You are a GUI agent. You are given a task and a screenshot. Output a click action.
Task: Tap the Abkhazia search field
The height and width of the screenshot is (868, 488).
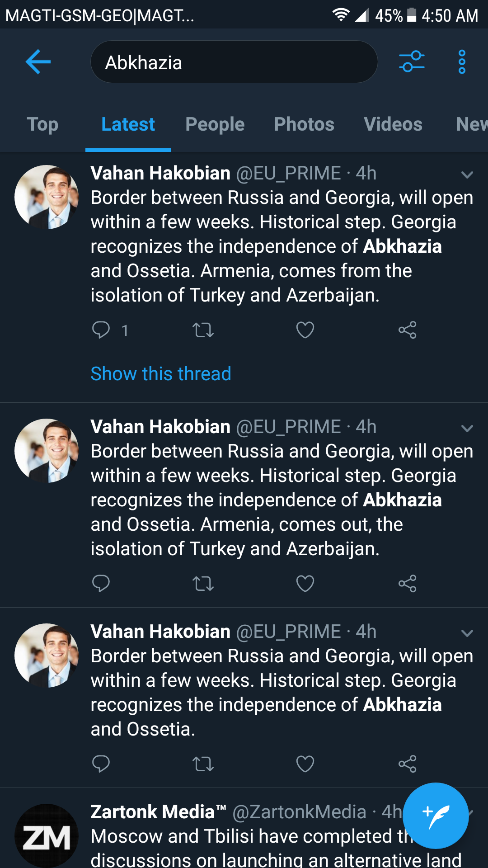point(234,62)
